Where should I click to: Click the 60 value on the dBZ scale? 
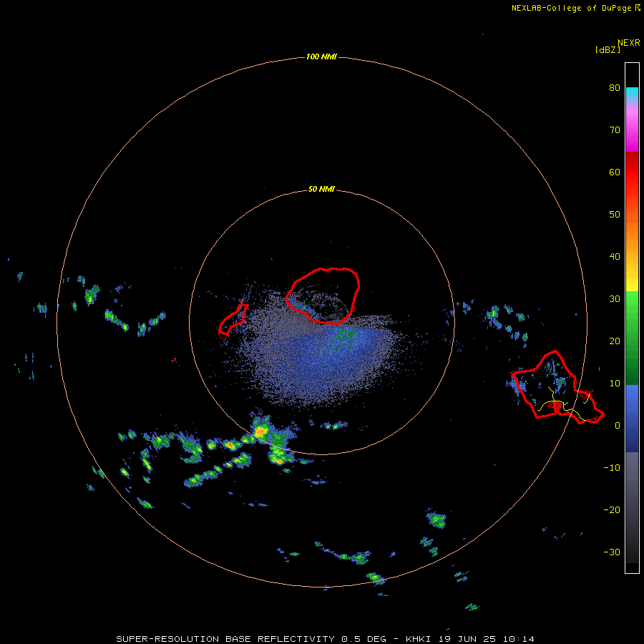[x=615, y=172]
